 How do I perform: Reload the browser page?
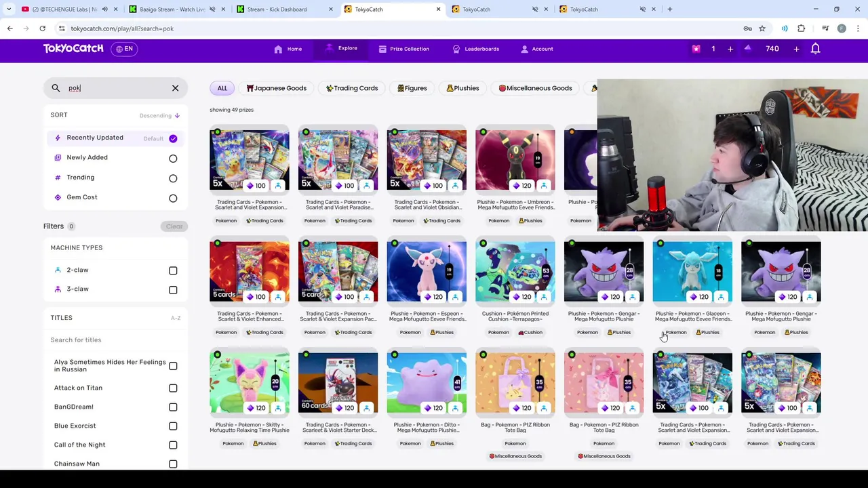42,28
